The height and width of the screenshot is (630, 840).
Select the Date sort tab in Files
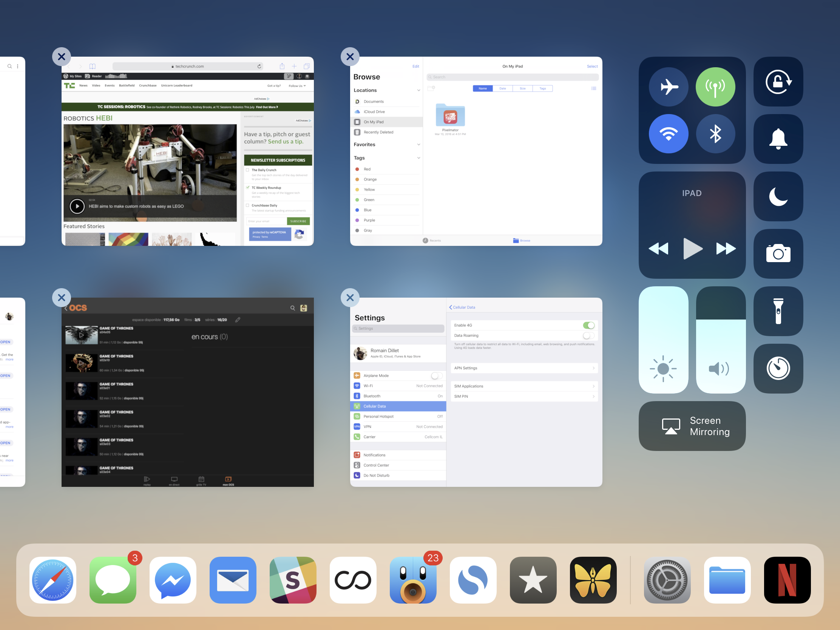(x=502, y=88)
